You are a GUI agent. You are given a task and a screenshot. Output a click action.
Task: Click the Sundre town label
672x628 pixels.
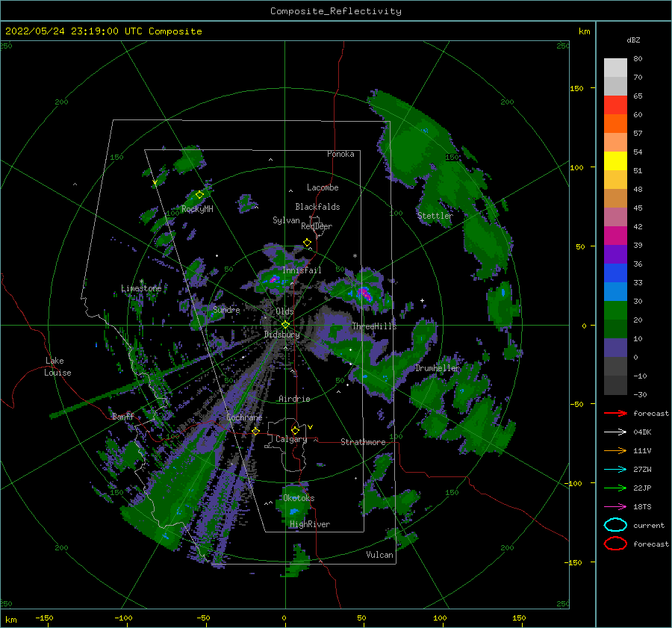pos(226,309)
